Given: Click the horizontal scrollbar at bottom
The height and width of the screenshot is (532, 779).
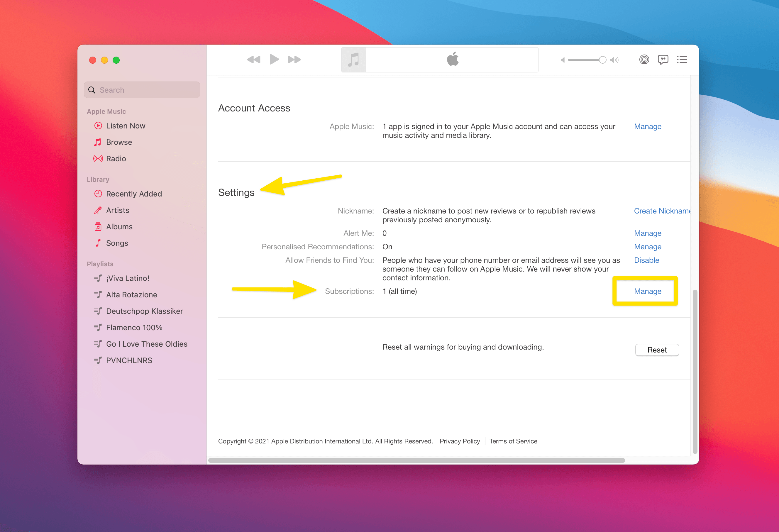Looking at the screenshot, I should click(416, 460).
